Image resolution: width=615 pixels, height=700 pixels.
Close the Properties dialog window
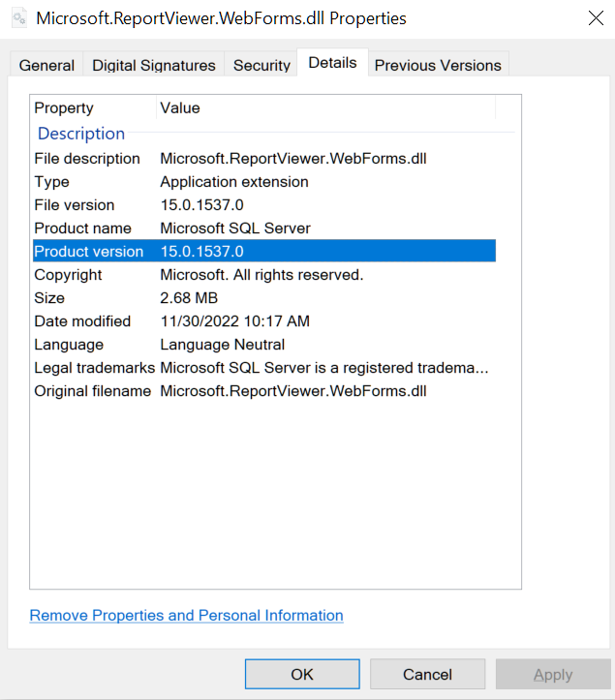point(596,18)
